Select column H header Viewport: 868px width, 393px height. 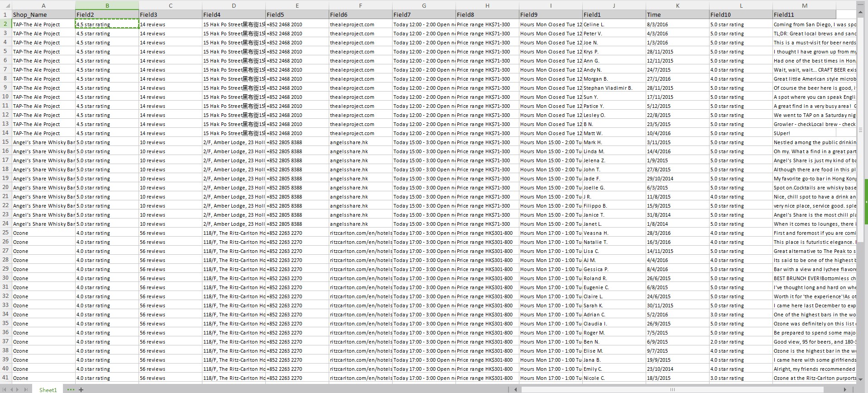click(x=488, y=5)
